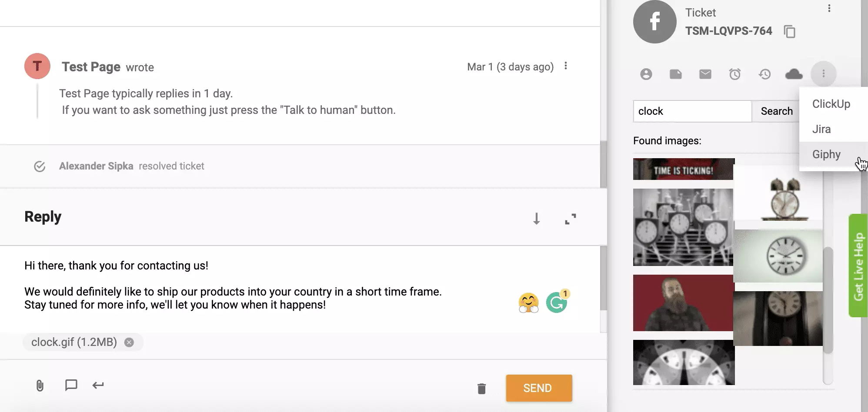Open the comment bubble icon near reply box
Screen dimensions: 868x412
pyautogui.click(x=70, y=385)
